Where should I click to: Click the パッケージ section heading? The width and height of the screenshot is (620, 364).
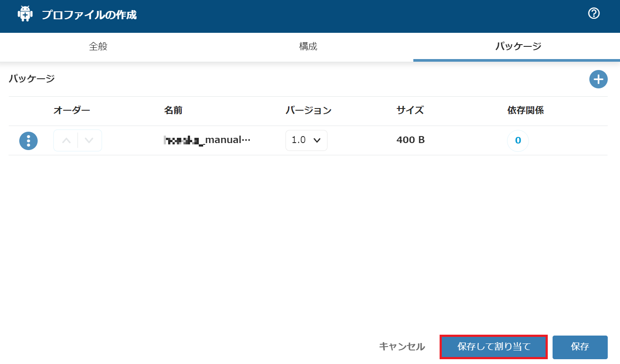[x=32, y=79]
